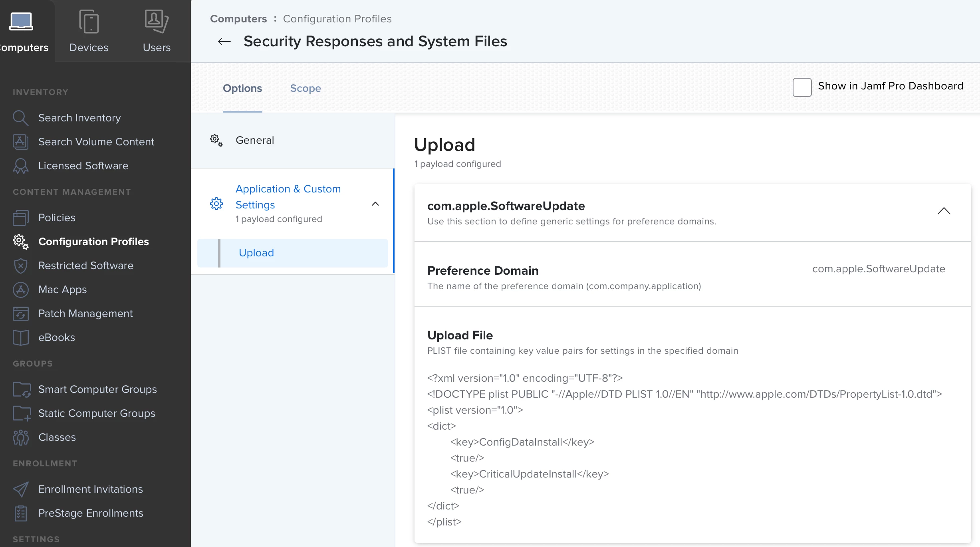The height and width of the screenshot is (547, 980).
Task: Open the Computers section icon
Action: tap(21, 22)
